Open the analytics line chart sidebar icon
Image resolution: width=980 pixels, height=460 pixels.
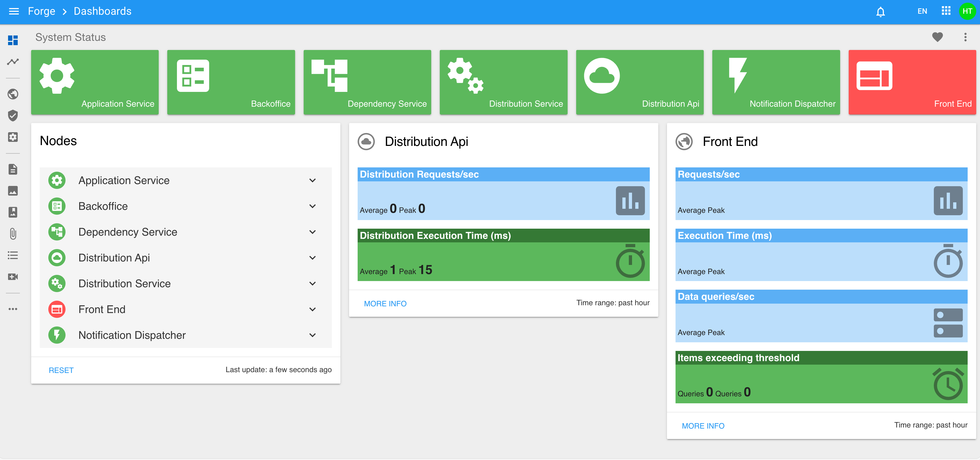click(x=13, y=62)
